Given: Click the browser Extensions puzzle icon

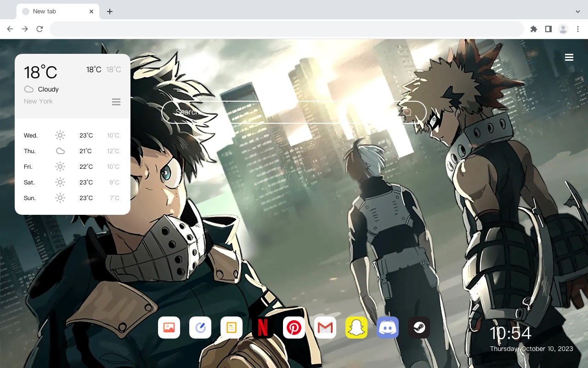Looking at the screenshot, I should coord(533,29).
